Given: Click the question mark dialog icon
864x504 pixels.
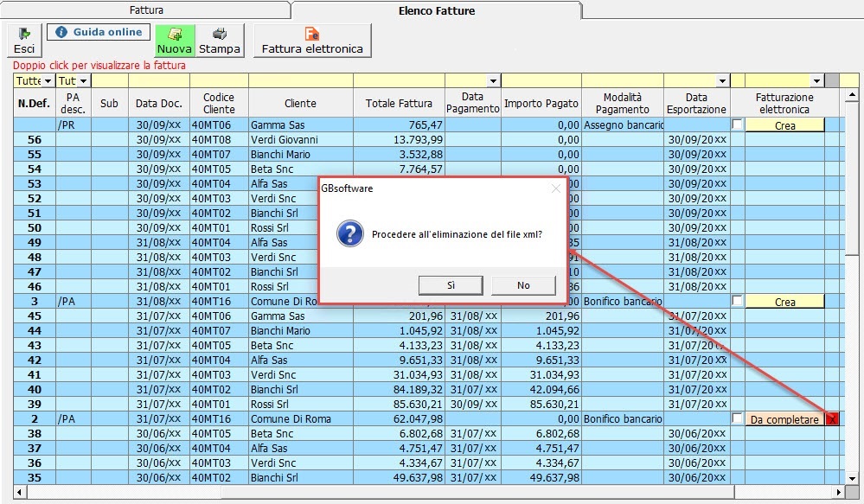Looking at the screenshot, I should pos(350,233).
